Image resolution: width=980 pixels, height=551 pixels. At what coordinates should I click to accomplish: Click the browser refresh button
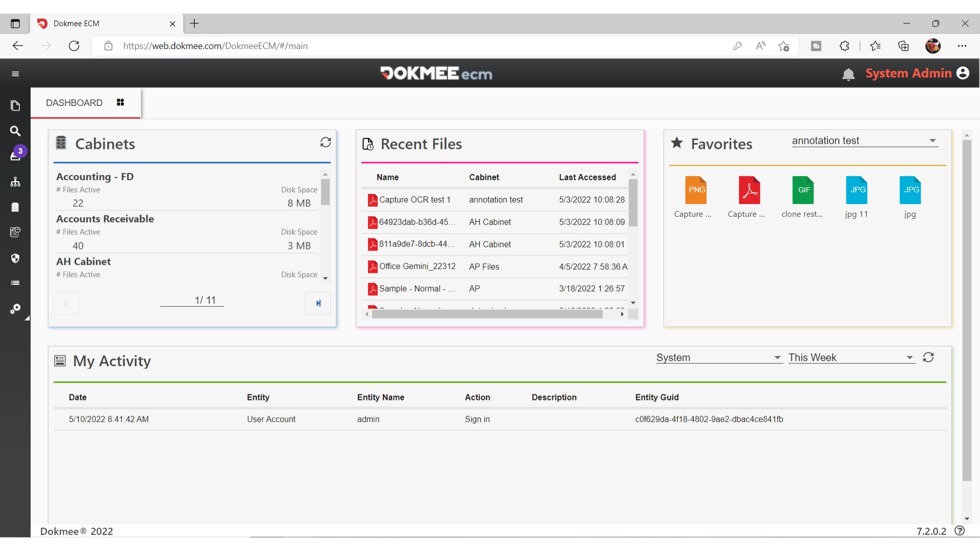[74, 46]
